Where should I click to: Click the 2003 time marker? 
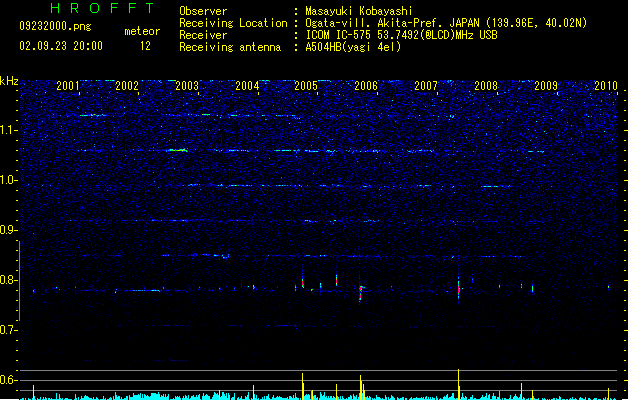point(187,86)
